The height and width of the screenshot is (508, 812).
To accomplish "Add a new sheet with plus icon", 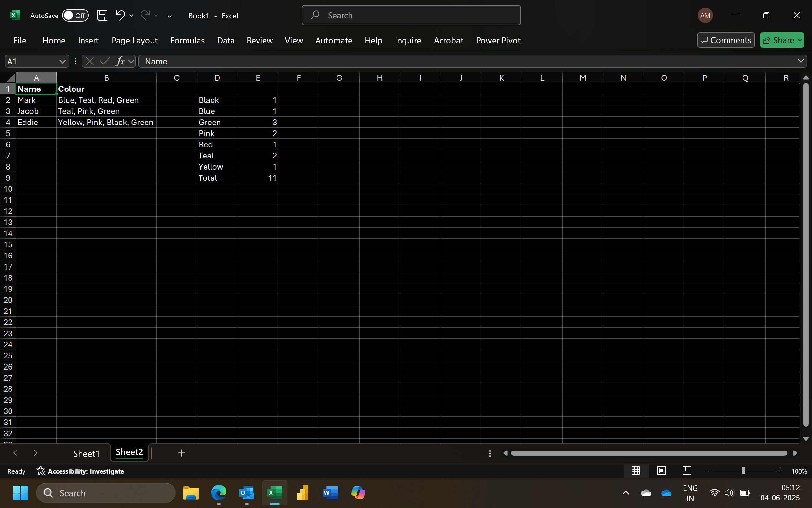I will pyautogui.click(x=181, y=453).
